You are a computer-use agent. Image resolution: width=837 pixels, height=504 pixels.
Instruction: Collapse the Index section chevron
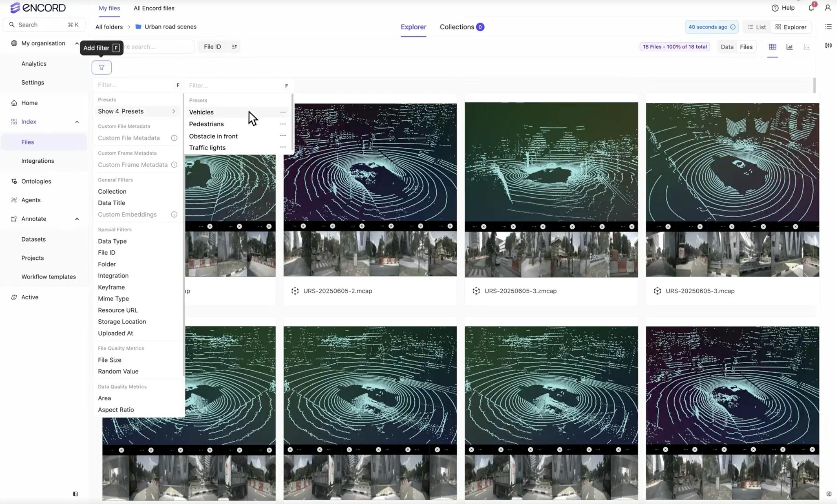(x=77, y=122)
